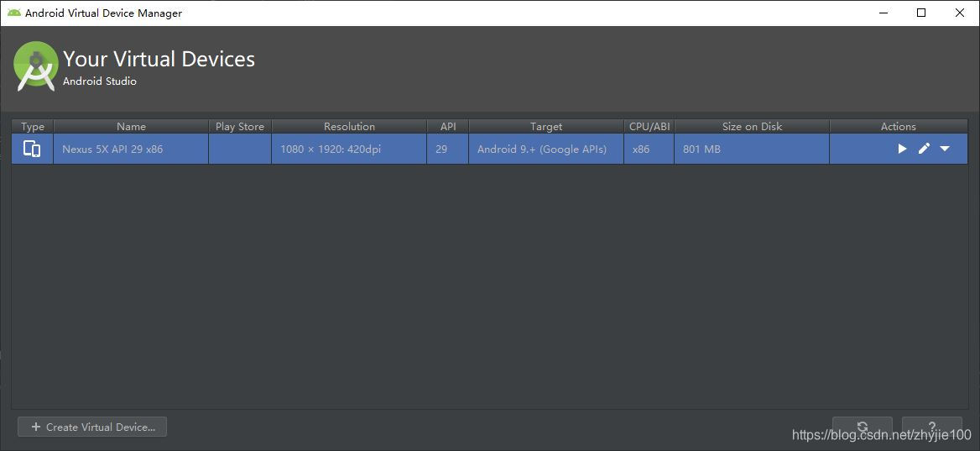Image resolution: width=980 pixels, height=451 pixels.
Task: Sort by the Target column header
Action: pyautogui.click(x=546, y=126)
